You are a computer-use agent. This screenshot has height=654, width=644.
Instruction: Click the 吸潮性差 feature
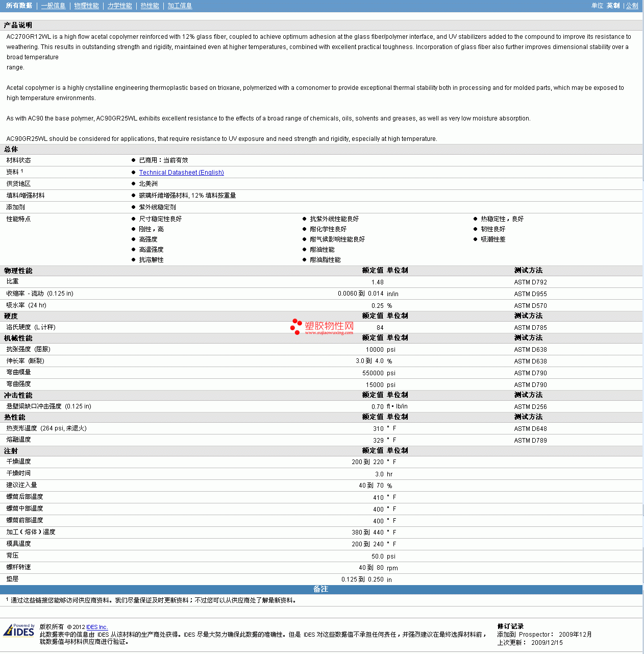coord(493,239)
